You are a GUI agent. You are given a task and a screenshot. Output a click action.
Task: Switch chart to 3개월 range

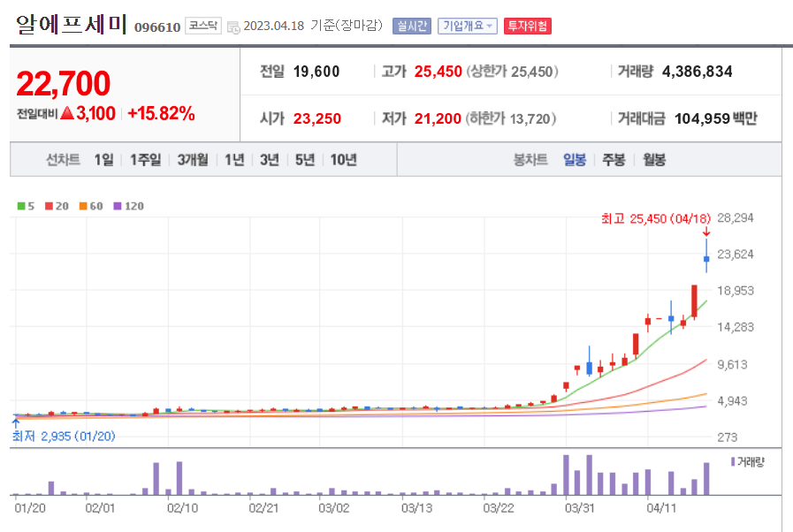coord(193,160)
